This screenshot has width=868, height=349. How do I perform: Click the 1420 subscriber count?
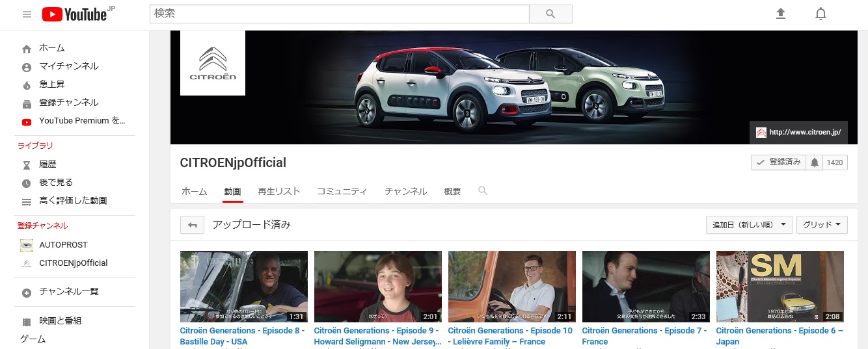[835, 162]
